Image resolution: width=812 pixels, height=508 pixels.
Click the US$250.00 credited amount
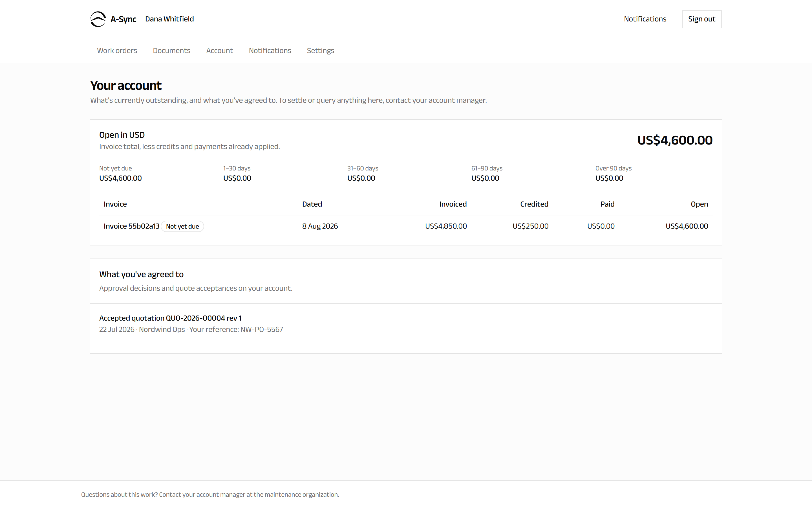(531, 226)
